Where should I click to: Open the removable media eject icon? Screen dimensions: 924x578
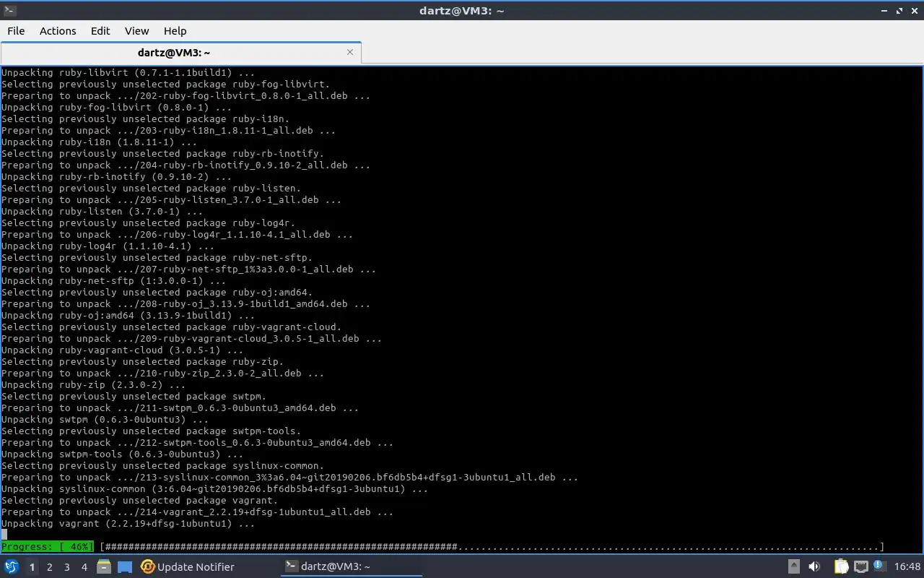tap(793, 567)
